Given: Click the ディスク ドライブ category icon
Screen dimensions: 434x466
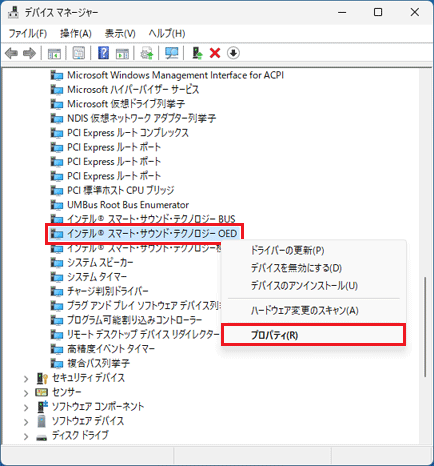Looking at the screenshot, I should (x=42, y=437).
